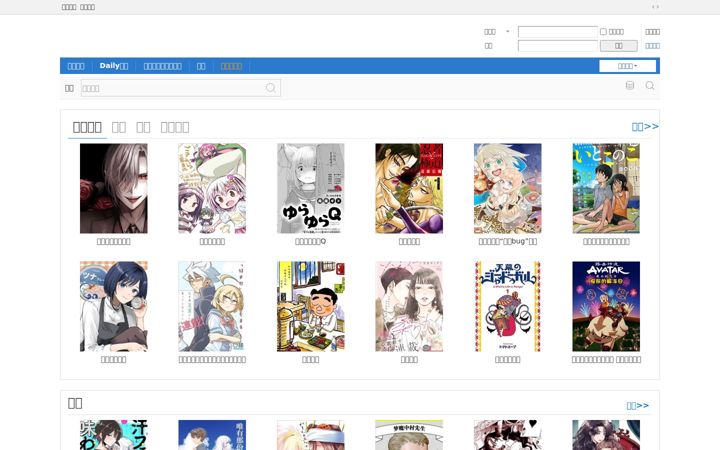Open the dark-haired man and blonde woman cover
The image size is (720, 450).
[x=409, y=188]
